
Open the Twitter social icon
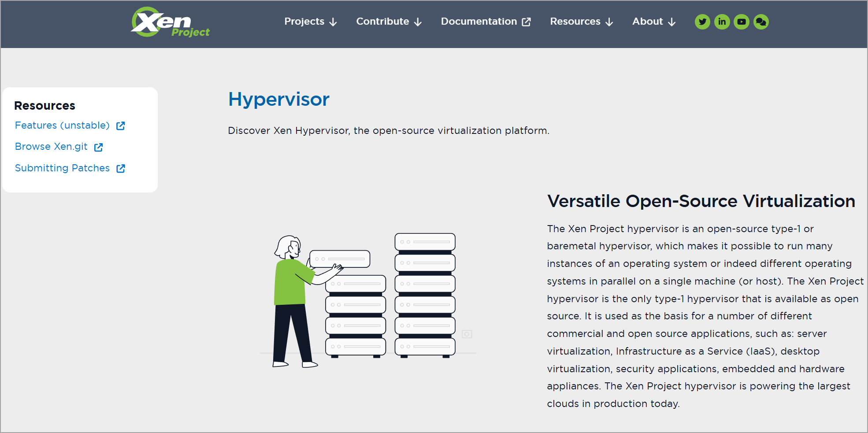(702, 22)
